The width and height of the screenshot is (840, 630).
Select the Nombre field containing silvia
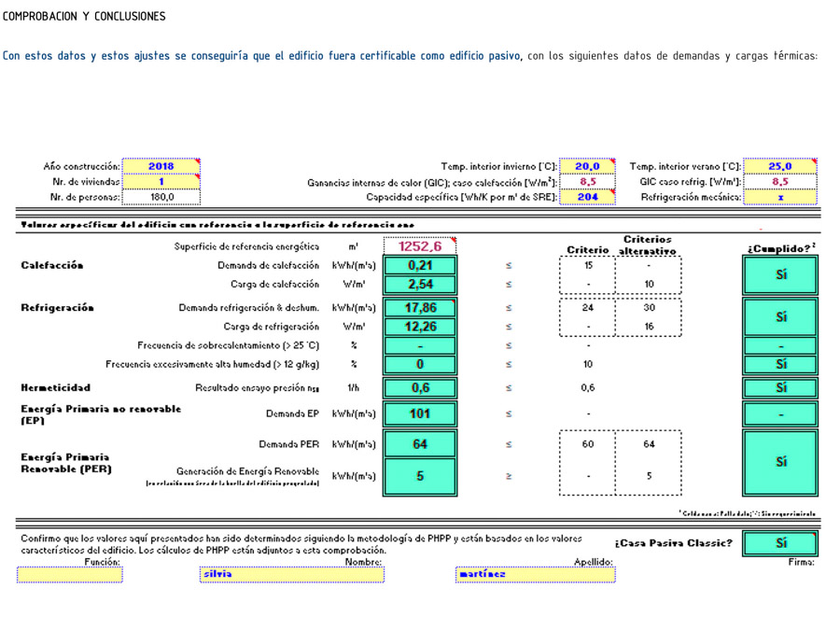point(292,575)
